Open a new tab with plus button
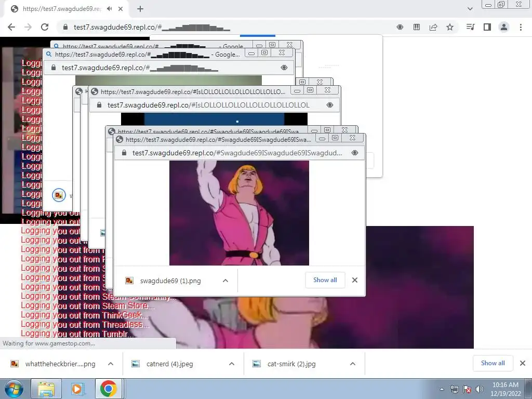The height and width of the screenshot is (399, 532). tap(140, 9)
